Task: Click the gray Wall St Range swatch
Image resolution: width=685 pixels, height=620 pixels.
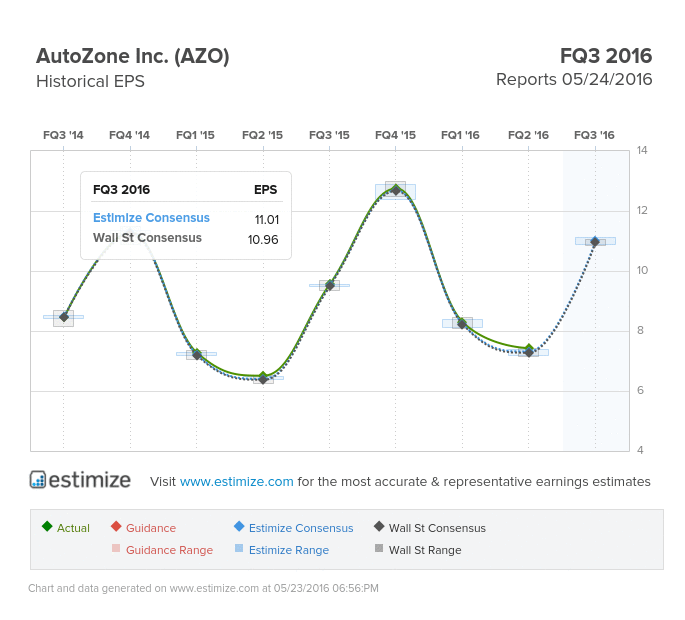Action: (379, 548)
